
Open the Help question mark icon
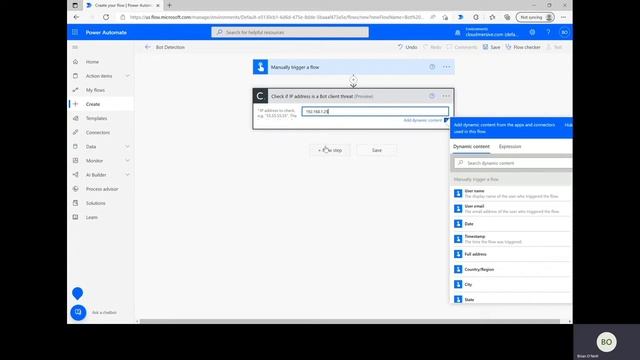tap(548, 32)
